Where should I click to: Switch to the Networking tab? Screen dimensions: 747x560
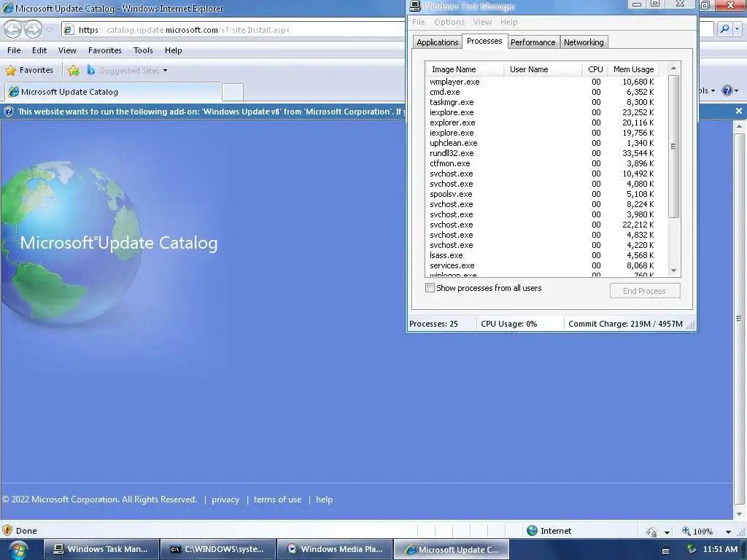[584, 42]
